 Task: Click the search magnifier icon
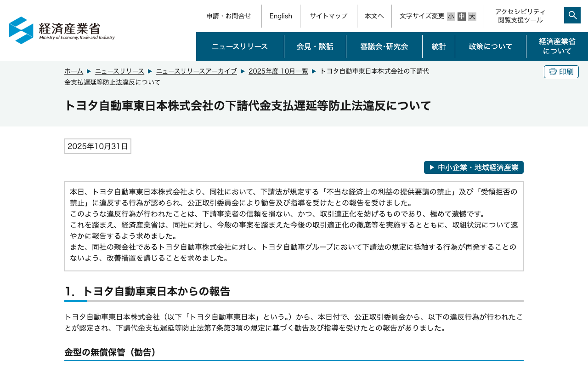[572, 15]
